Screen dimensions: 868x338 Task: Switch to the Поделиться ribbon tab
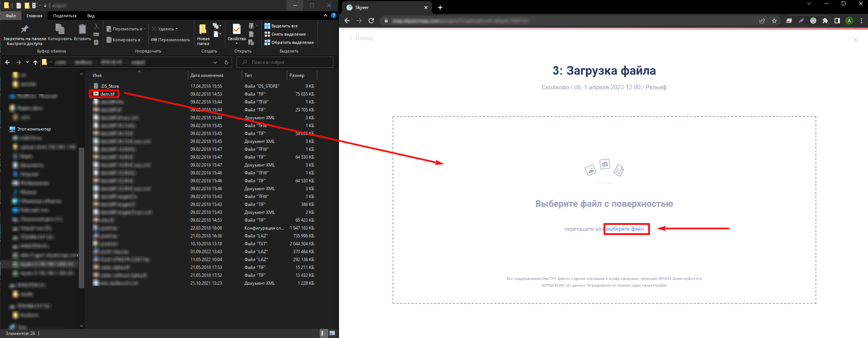tap(64, 16)
